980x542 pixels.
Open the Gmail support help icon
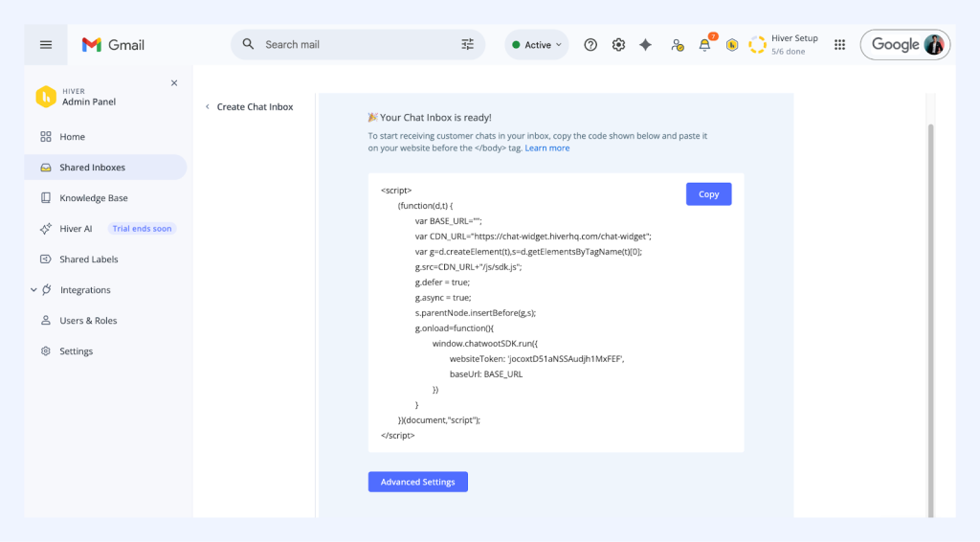[590, 45]
